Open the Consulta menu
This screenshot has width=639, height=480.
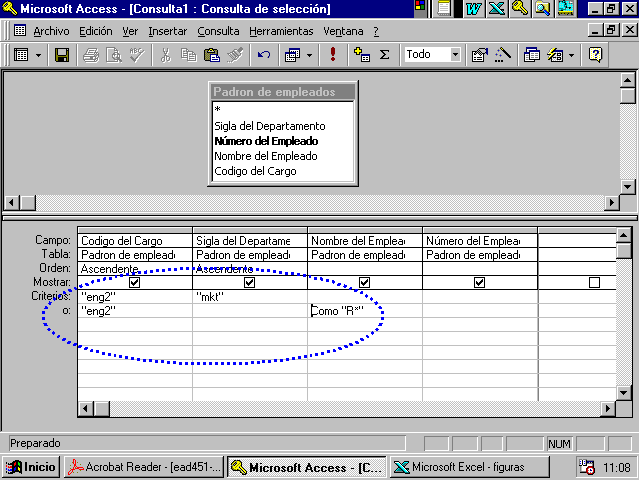[218, 31]
